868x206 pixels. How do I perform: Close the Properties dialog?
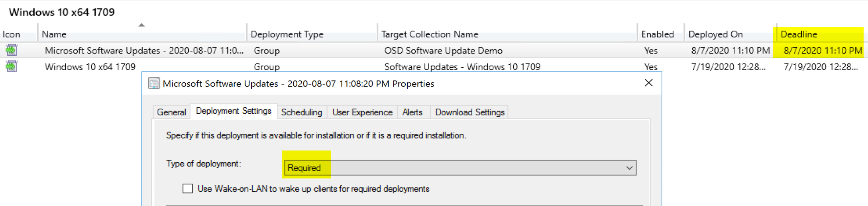coord(648,83)
